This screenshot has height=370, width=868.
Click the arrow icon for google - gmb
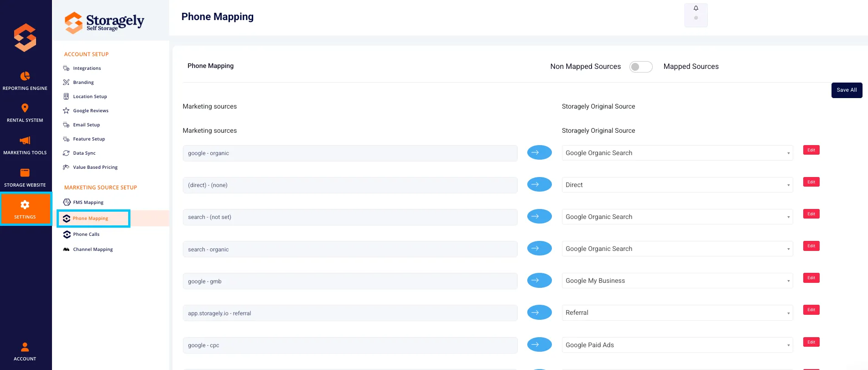540,280
